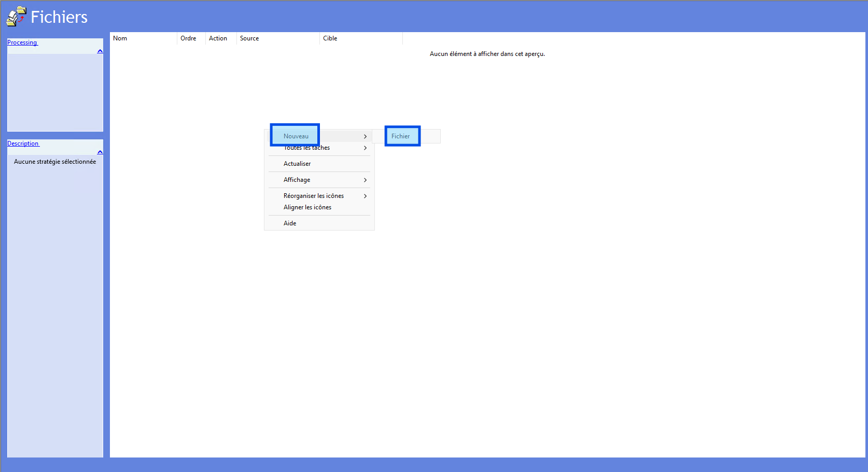
Task: Click the Processing link
Action: 22,42
